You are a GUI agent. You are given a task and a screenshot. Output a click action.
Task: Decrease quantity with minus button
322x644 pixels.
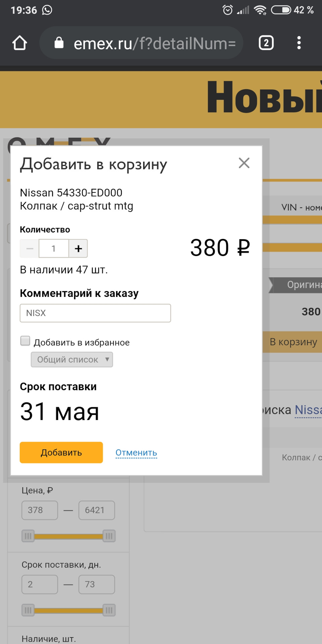click(30, 249)
